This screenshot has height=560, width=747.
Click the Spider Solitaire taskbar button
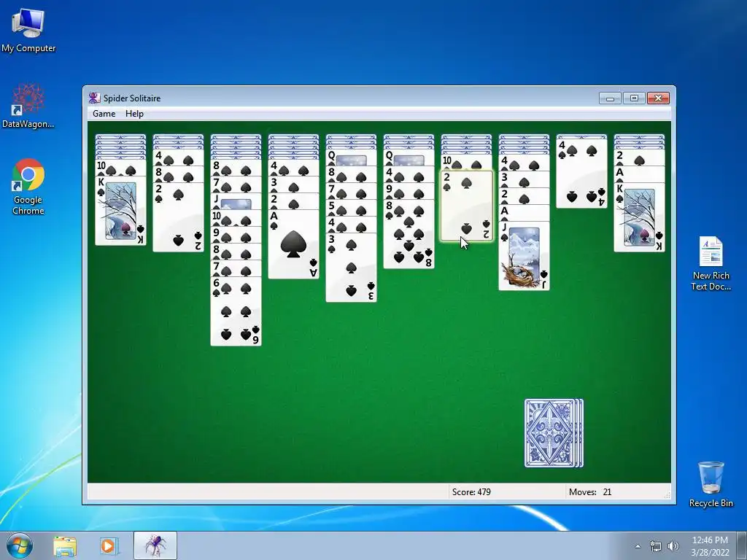point(155,545)
